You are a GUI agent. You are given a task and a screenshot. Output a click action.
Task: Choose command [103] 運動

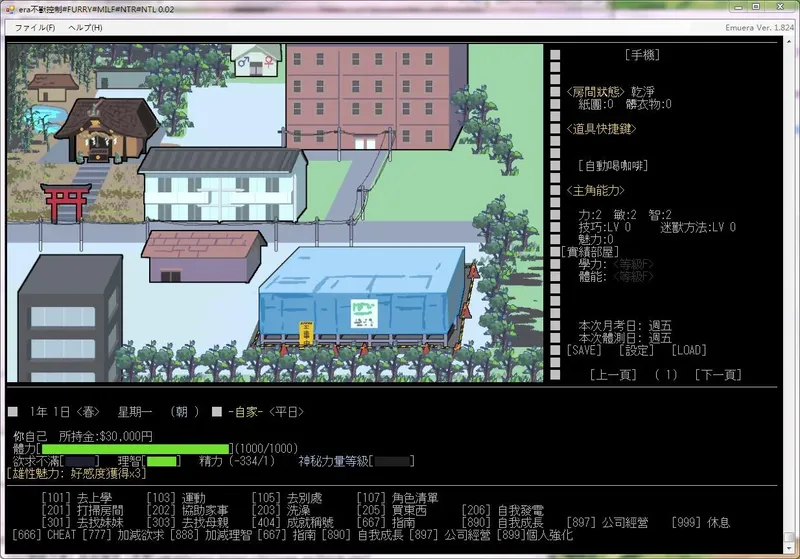176,498
